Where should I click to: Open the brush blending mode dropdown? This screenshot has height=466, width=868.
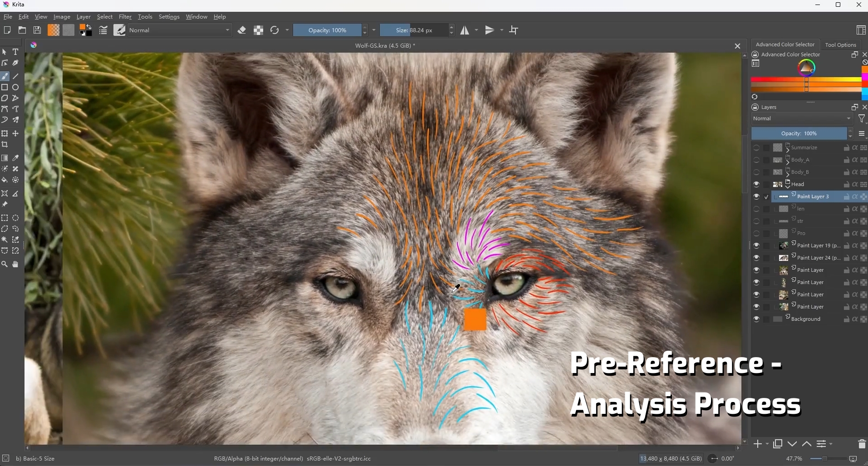pyautogui.click(x=181, y=30)
